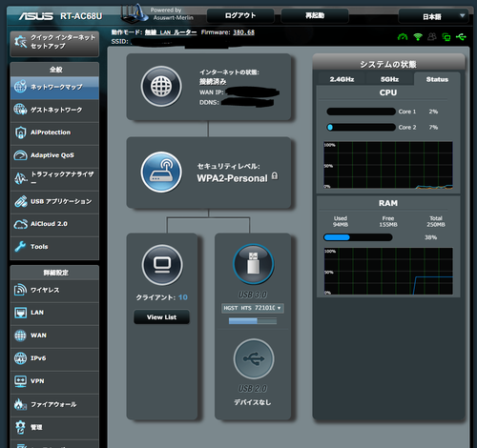Open the ゲストネットワーク menu item
The height and width of the screenshot is (448, 477).
[x=54, y=110]
